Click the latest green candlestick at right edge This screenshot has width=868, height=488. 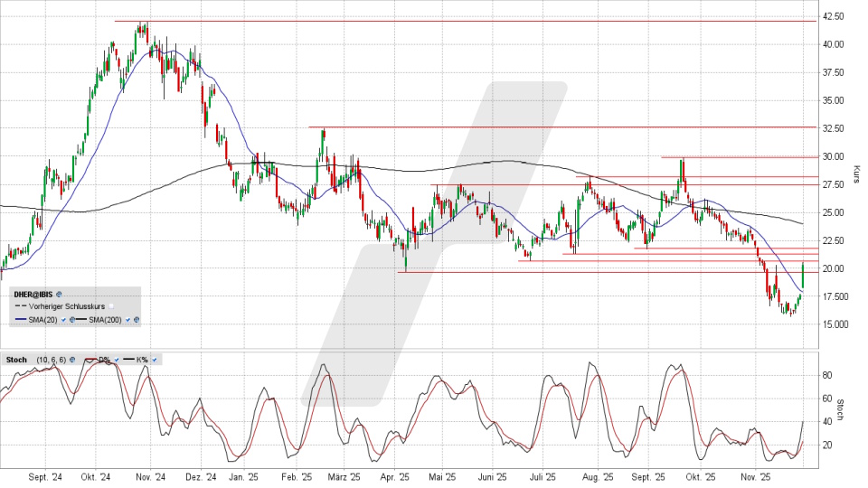click(x=803, y=274)
